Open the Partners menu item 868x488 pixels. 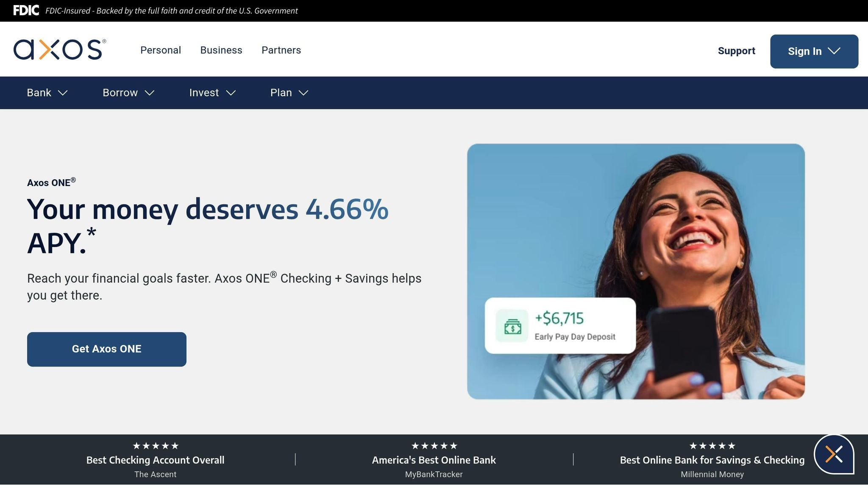(281, 50)
